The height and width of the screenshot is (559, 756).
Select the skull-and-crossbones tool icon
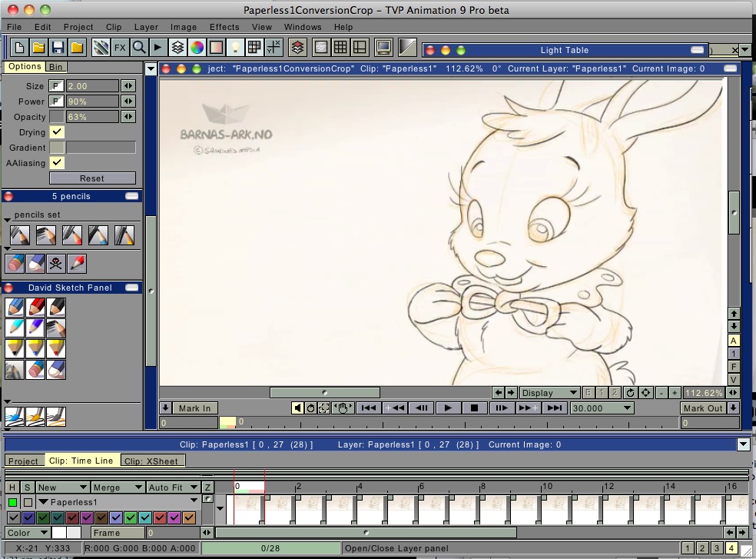[56, 264]
